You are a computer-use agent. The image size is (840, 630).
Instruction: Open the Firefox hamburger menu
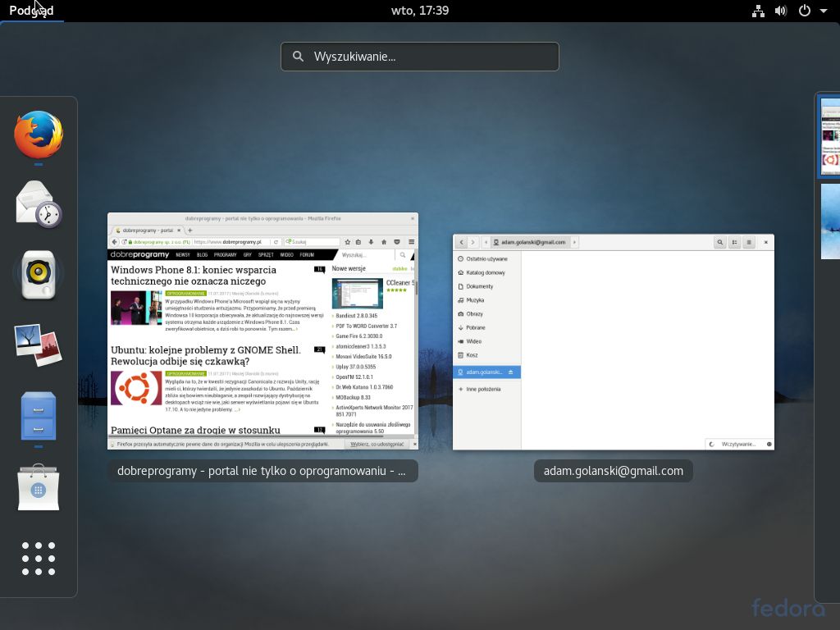coord(412,242)
